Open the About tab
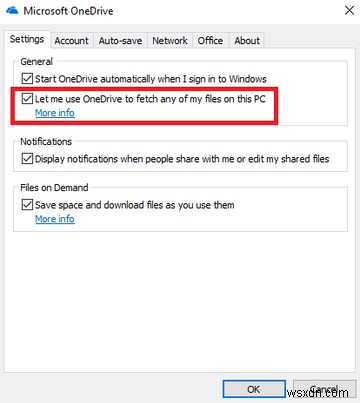Image resolution: width=360 pixels, height=403 pixels. pos(247,41)
